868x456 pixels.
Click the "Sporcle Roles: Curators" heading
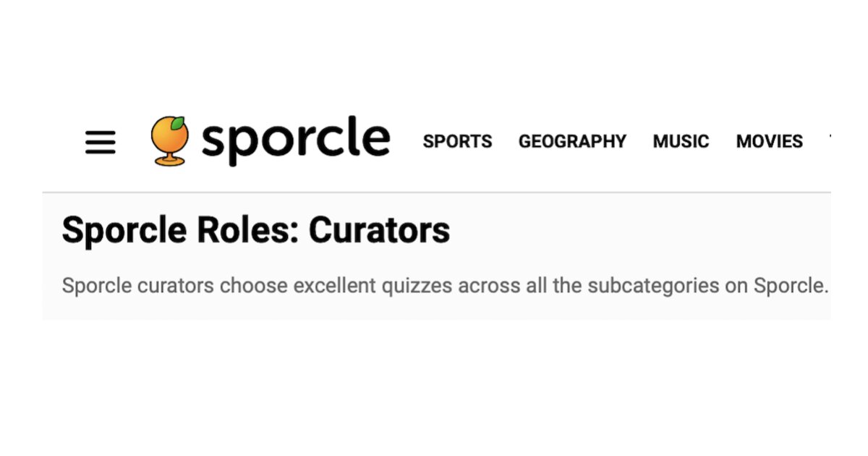256,230
